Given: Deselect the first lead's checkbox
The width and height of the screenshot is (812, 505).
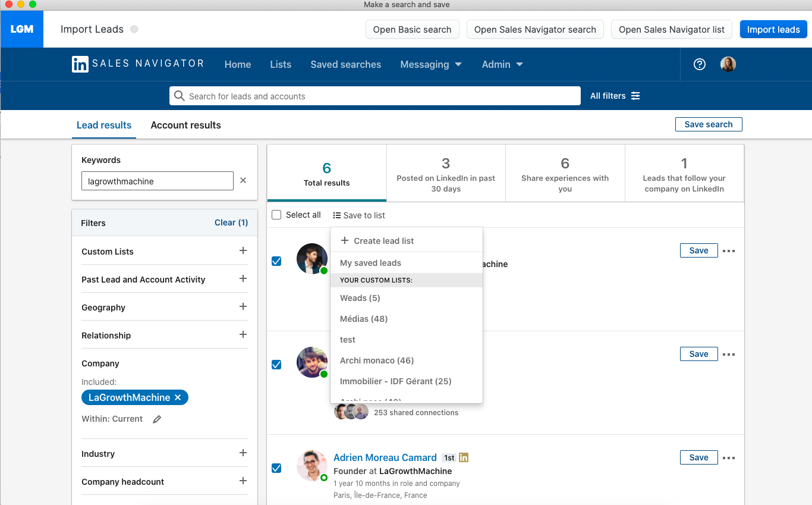Looking at the screenshot, I should [x=276, y=261].
